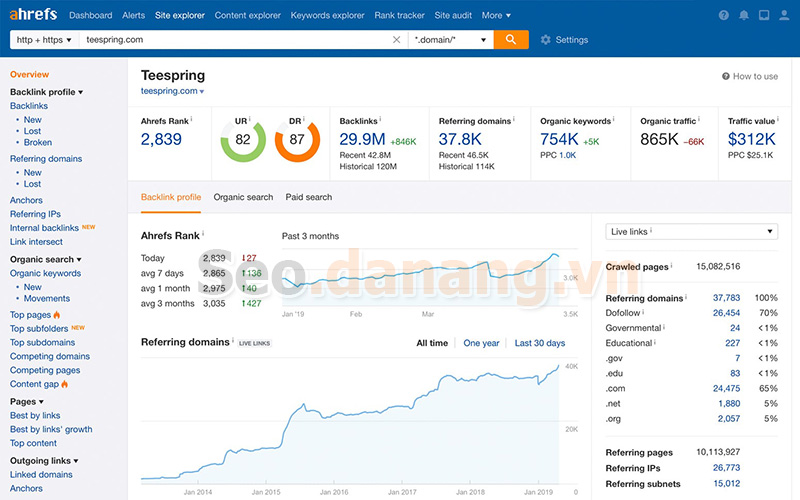The height and width of the screenshot is (500, 800).
Task: Expand the Live links dropdown
Action: pos(691,231)
